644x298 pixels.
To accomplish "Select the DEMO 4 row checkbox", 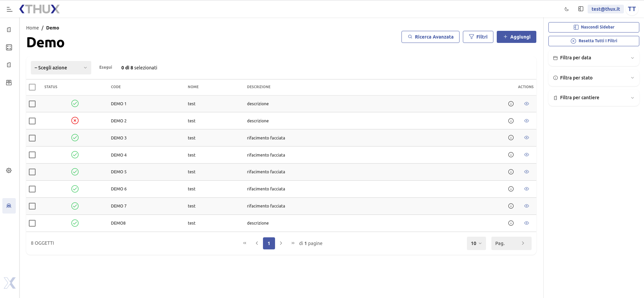I will pyautogui.click(x=32, y=155).
